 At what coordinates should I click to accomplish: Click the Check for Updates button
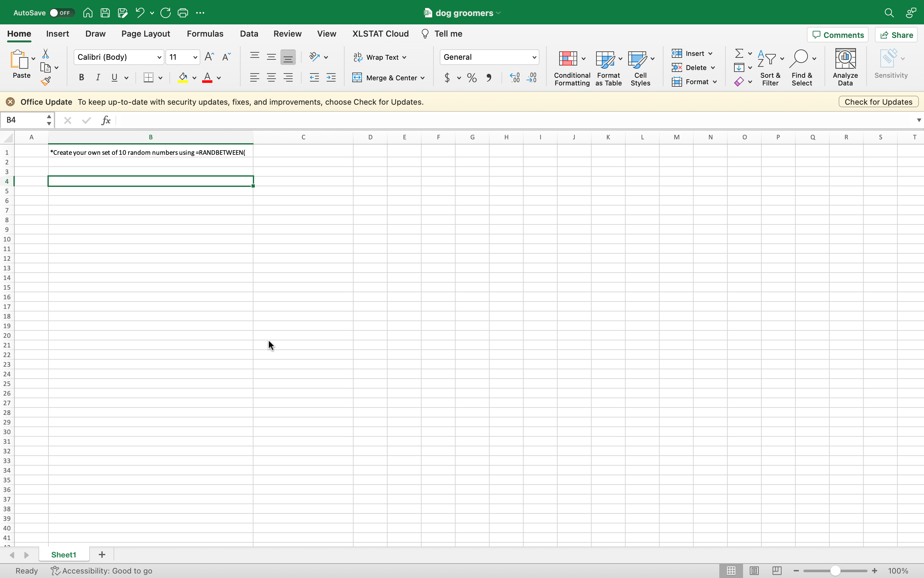tap(878, 102)
